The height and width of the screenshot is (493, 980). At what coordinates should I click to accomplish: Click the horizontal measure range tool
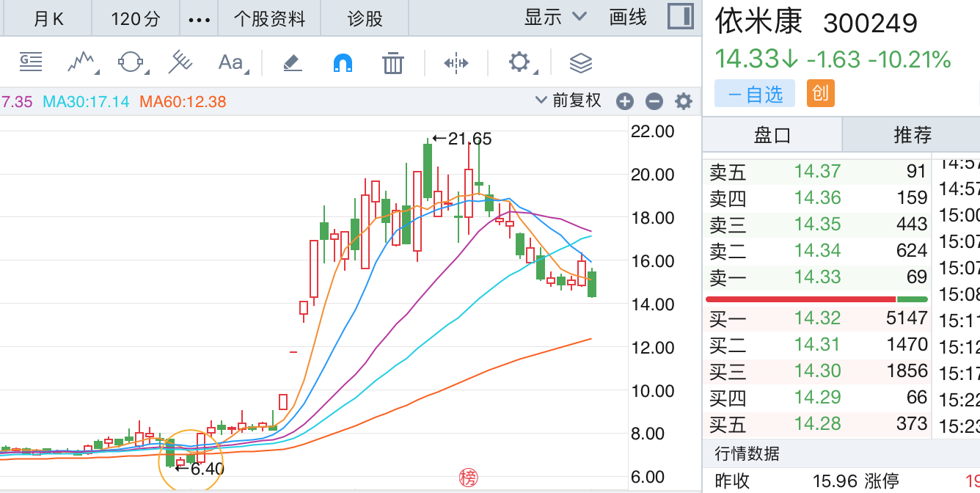coord(456,63)
